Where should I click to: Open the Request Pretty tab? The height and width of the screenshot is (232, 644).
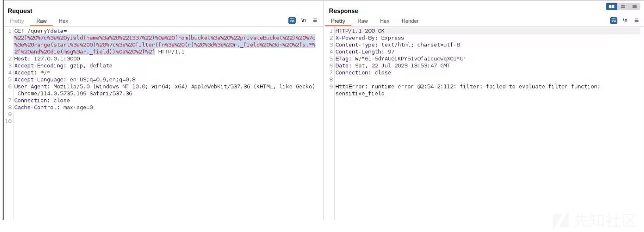pos(17,21)
